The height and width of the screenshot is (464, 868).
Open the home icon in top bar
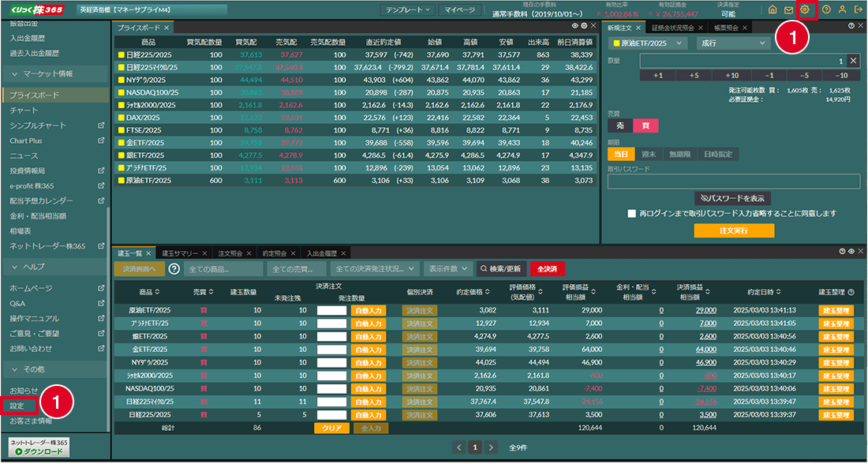point(773,9)
